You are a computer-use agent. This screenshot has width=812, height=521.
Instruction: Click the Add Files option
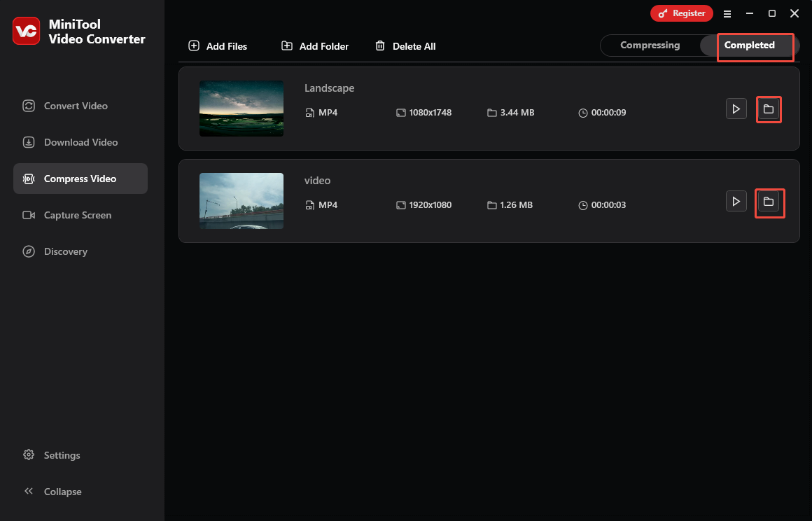218,46
